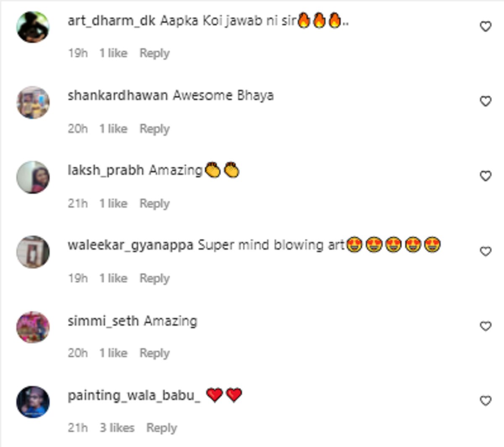504x447 pixels.
Task: Like painting_wala_babu_'s hearts comment
Action: pos(486,401)
